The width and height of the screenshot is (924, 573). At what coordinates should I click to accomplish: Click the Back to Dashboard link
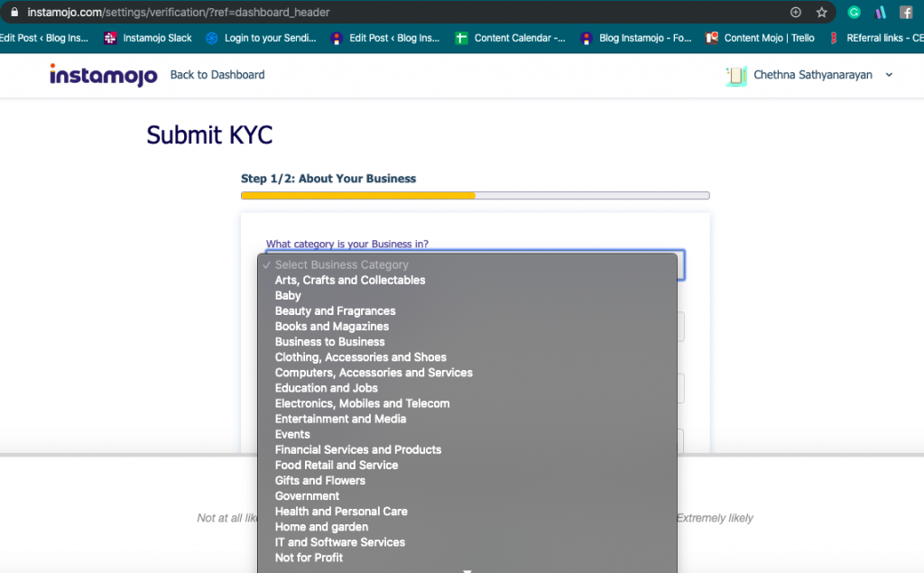pyautogui.click(x=217, y=75)
